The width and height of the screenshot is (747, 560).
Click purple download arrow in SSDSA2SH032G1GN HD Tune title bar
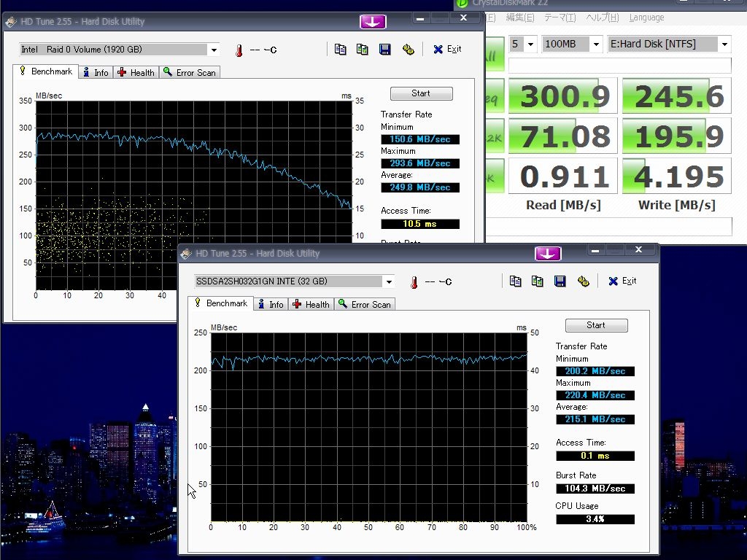(548, 253)
